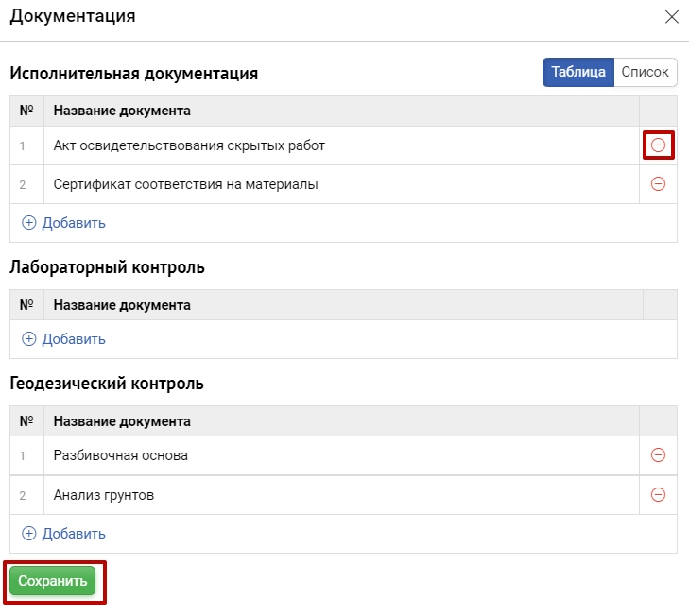
Task: Click Название документа header in Геодезический контроль
Action: [x=122, y=421]
